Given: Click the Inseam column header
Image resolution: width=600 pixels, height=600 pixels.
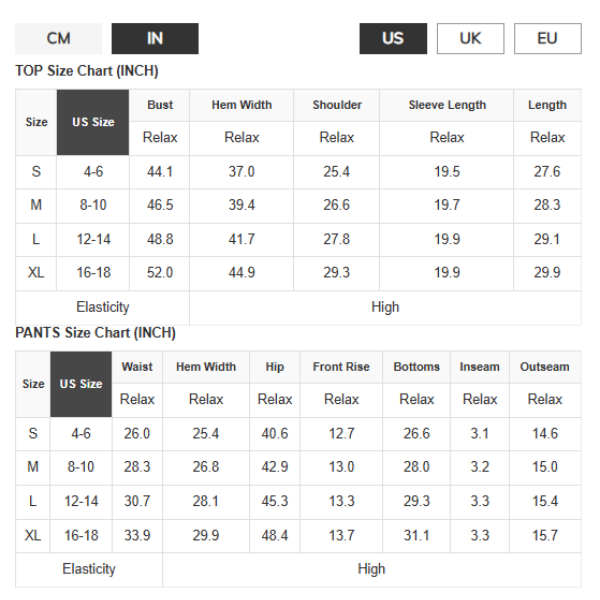Looking at the screenshot, I should pyautogui.click(x=479, y=367).
